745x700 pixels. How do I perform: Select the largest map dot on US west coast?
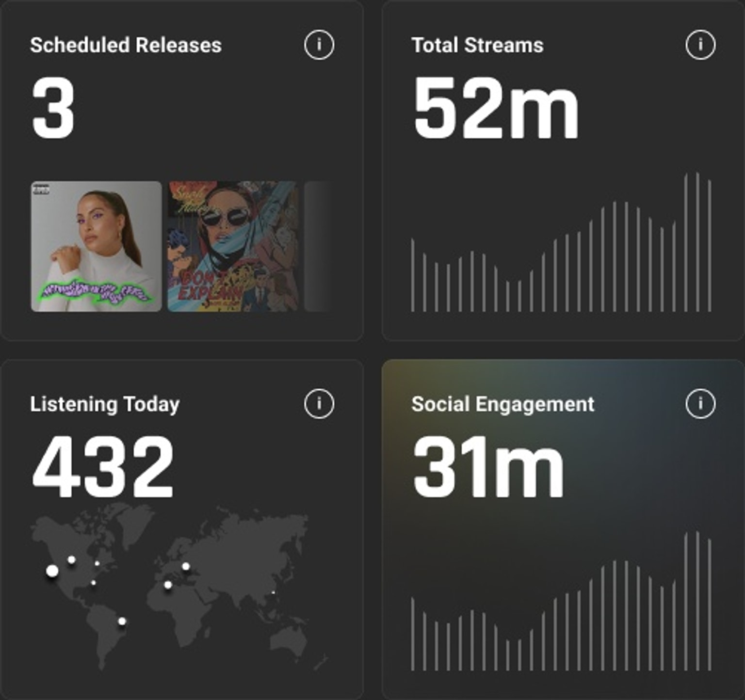point(52,571)
